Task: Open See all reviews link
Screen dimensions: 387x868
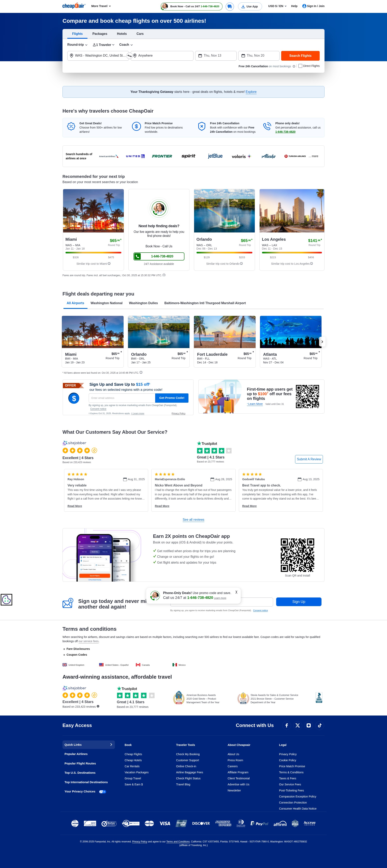Action: pyautogui.click(x=193, y=520)
